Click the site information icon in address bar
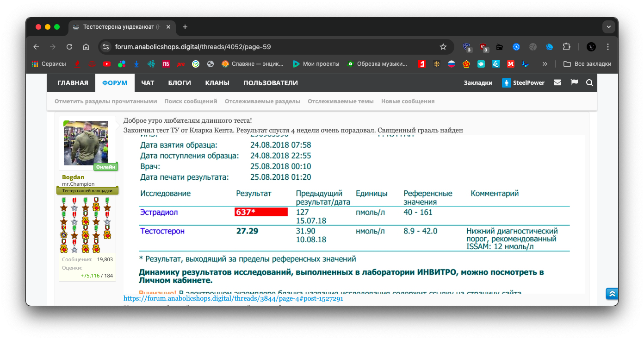This screenshot has width=644, height=340. coord(106,47)
